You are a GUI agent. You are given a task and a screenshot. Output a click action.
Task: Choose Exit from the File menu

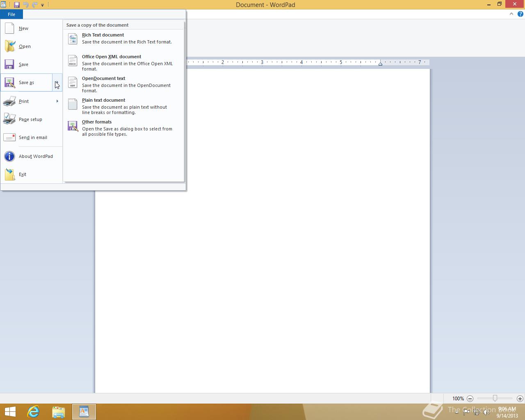click(32, 174)
